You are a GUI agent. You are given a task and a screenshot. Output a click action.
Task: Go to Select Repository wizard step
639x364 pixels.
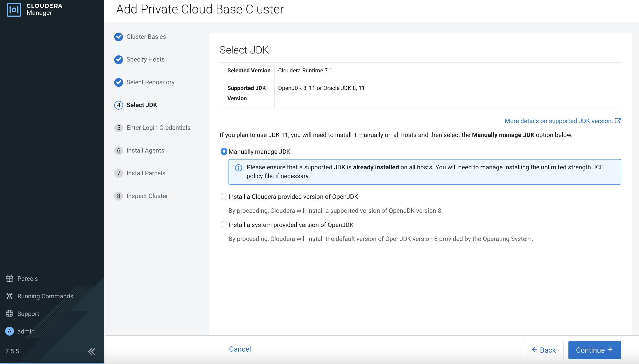click(150, 82)
